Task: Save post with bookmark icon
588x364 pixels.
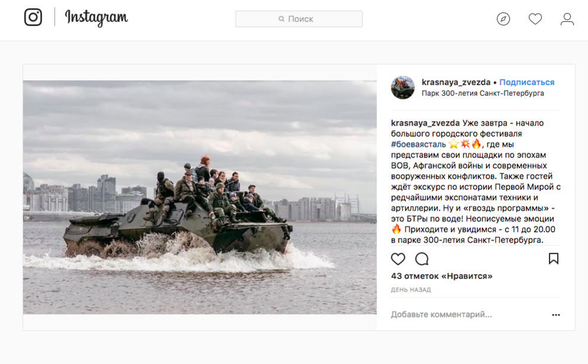Action: 554,258
